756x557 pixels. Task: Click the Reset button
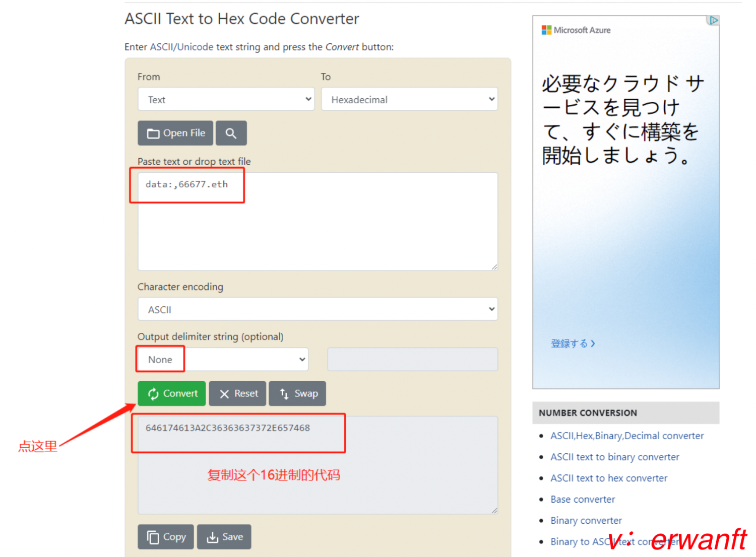[237, 393]
